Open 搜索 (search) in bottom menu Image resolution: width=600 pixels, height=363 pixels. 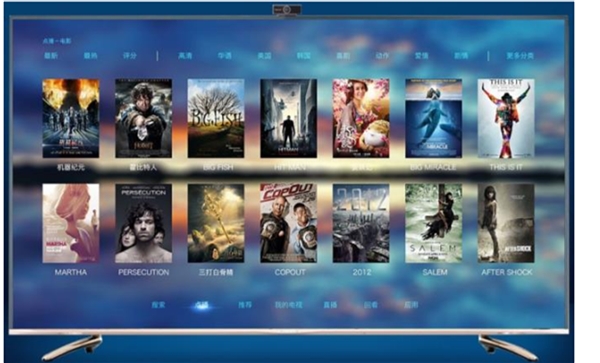pyautogui.click(x=158, y=305)
